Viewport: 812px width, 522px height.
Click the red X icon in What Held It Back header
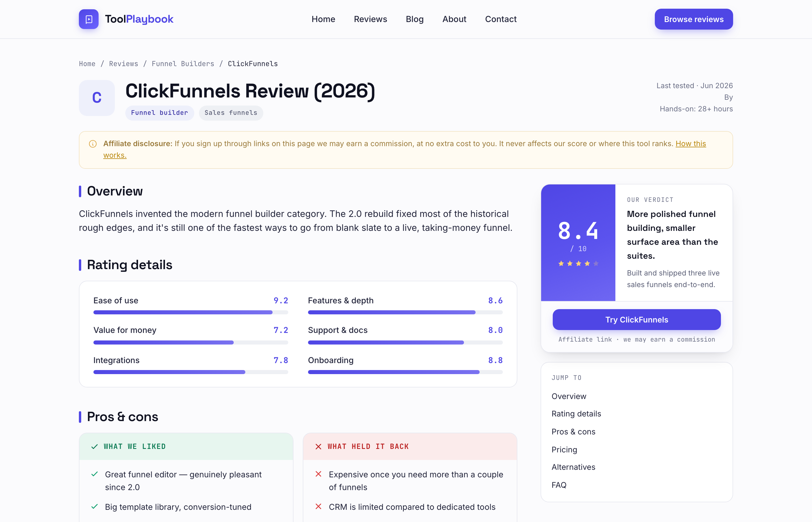tap(318, 446)
